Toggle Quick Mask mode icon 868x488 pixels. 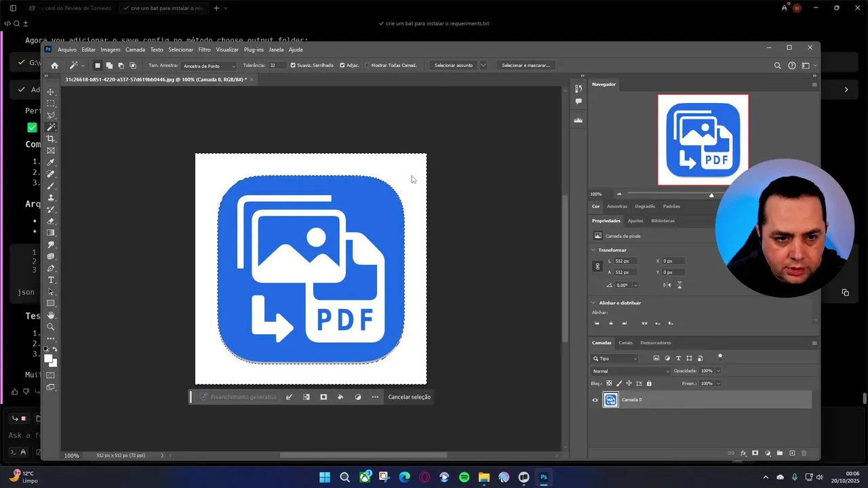tap(51, 375)
